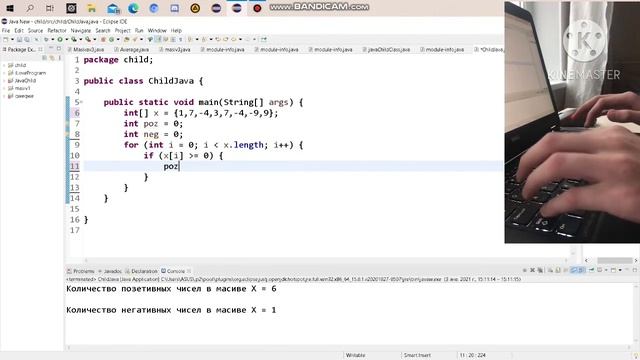Click Collapse All in Package Explorer
The width and height of the screenshot is (640, 360).
pyautogui.click(x=45, y=58)
